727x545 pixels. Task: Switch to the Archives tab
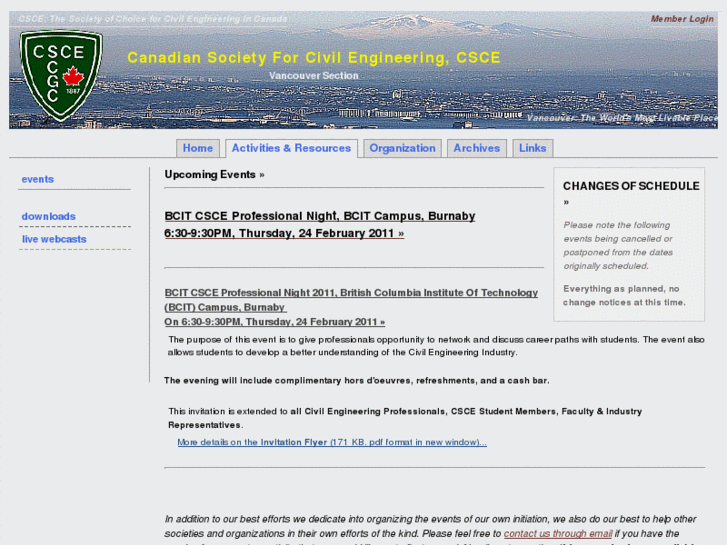477,148
